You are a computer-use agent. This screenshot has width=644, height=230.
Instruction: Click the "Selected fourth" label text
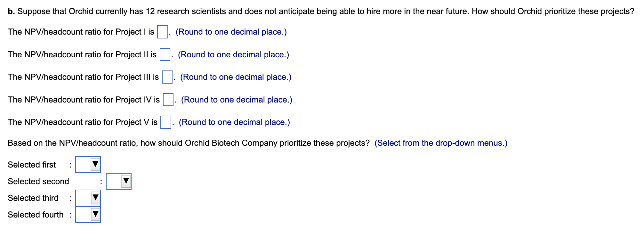click(x=36, y=215)
